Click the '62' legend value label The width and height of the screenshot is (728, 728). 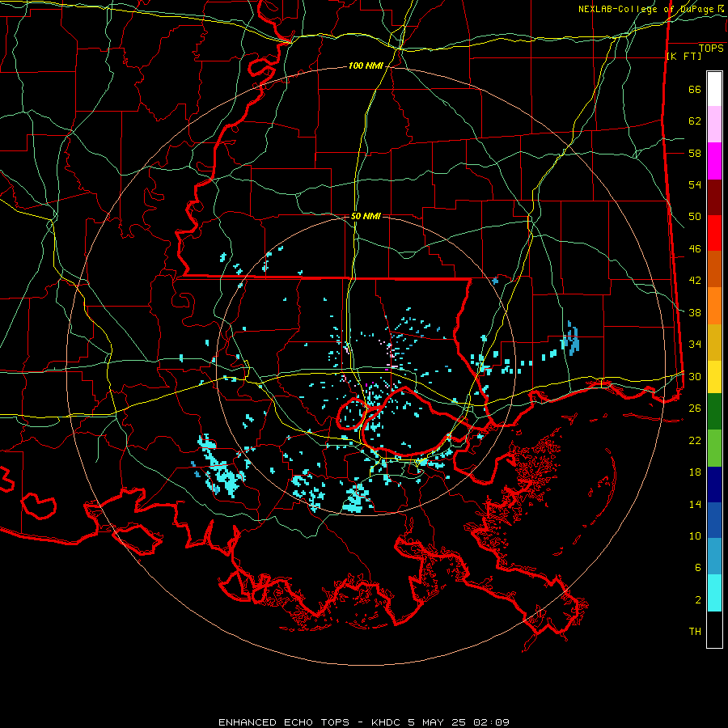pyautogui.click(x=695, y=121)
